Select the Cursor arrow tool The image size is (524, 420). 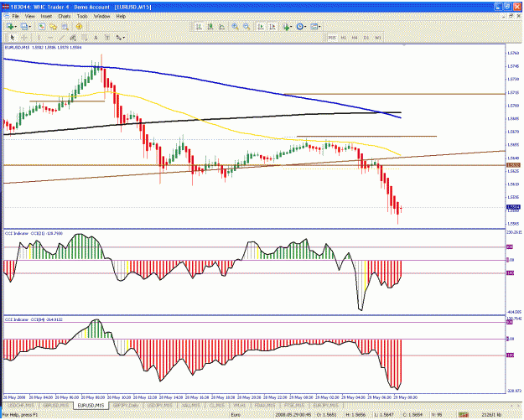(13, 38)
